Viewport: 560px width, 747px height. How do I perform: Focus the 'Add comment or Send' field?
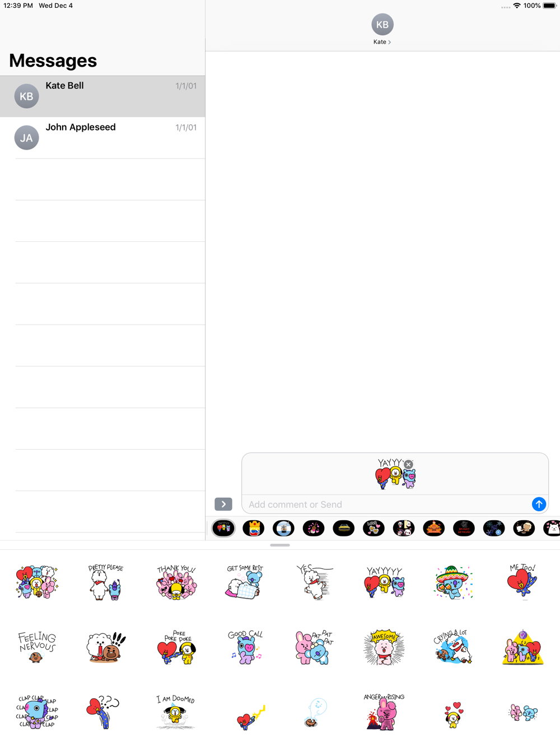(386, 505)
